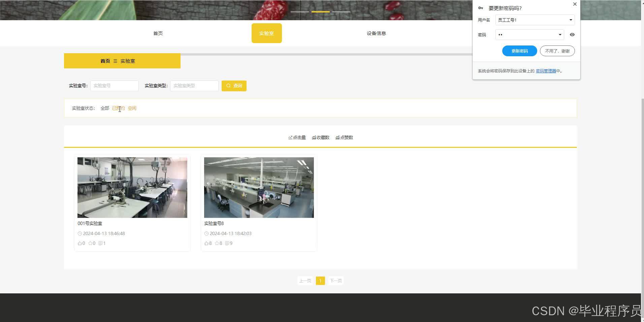This screenshot has height=322, width=644.
Task: Filter lab status by 全部
Action: tap(105, 108)
